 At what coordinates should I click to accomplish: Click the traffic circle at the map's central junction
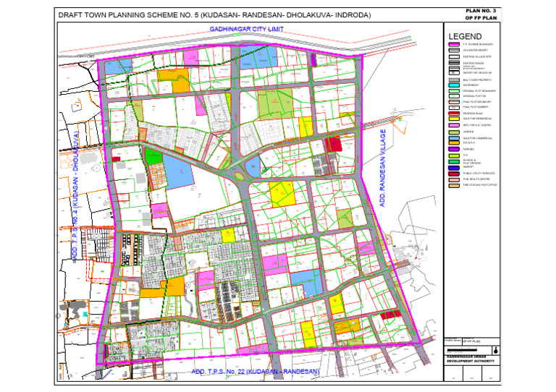[x=239, y=176]
